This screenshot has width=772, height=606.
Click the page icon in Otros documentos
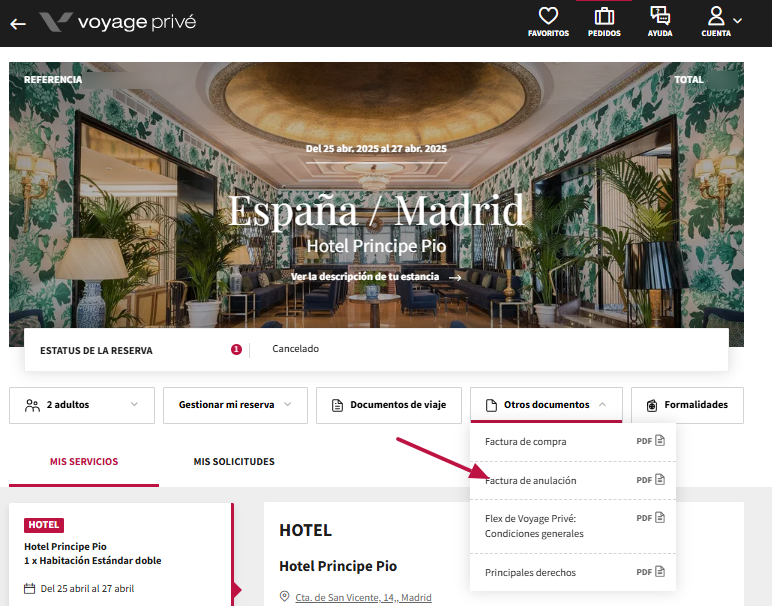[x=491, y=405]
